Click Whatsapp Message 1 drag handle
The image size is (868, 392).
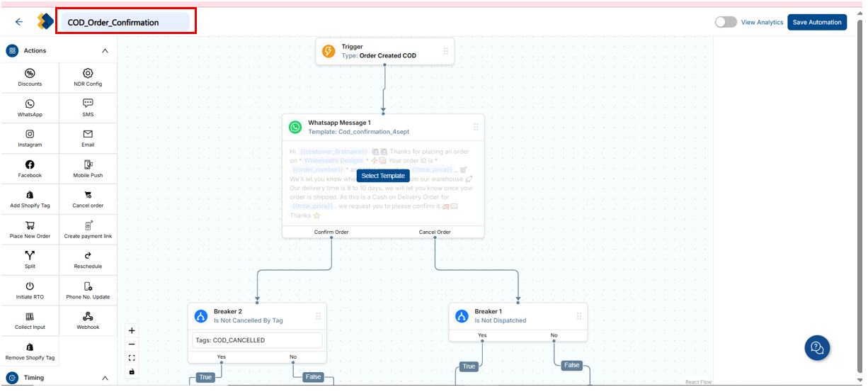coord(476,128)
